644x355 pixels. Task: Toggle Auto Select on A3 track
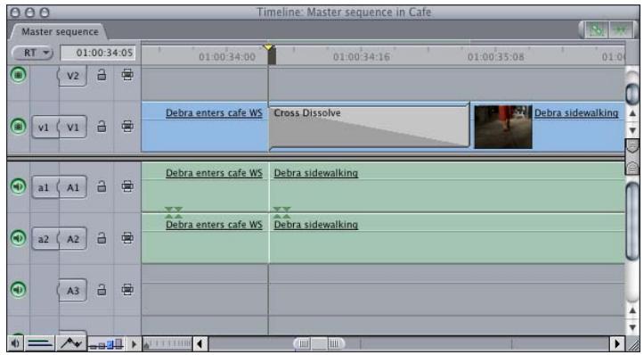tap(127, 290)
